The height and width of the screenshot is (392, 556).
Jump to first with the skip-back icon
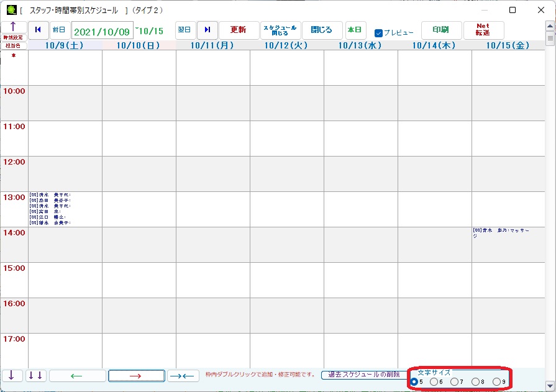click(39, 30)
